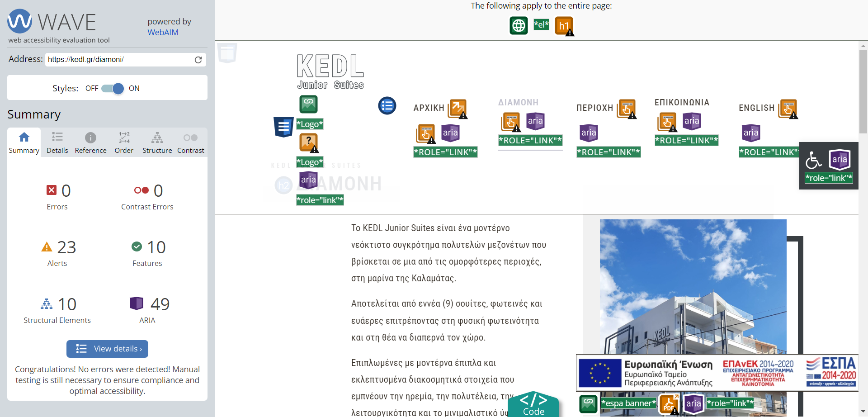The width and height of the screenshot is (868, 417).
Task: Click the blue navigation list icon
Action: (x=387, y=106)
